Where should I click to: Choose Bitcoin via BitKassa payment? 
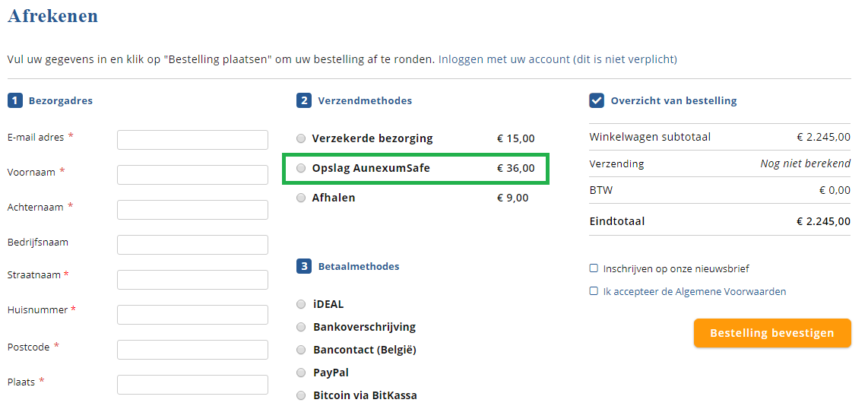click(302, 395)
